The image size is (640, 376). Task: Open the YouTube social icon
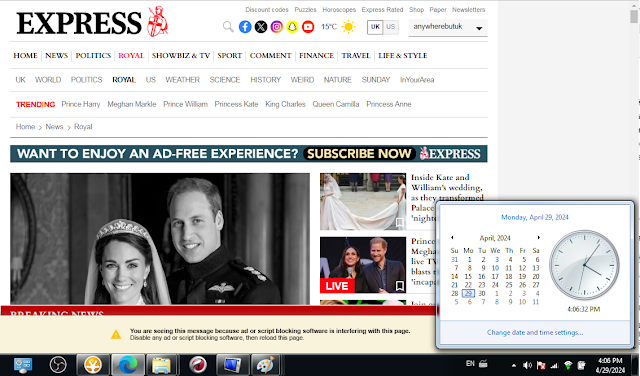click(308, 27)
